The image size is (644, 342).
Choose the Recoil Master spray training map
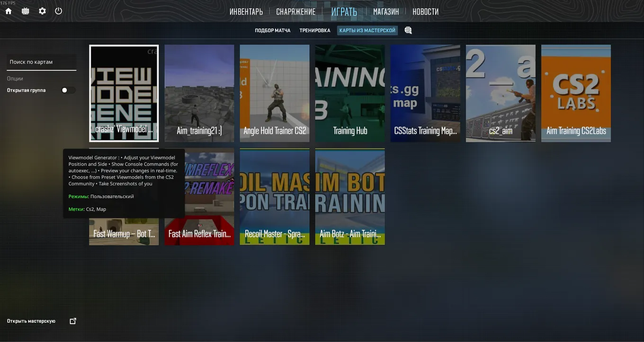(x=275, y=197)
